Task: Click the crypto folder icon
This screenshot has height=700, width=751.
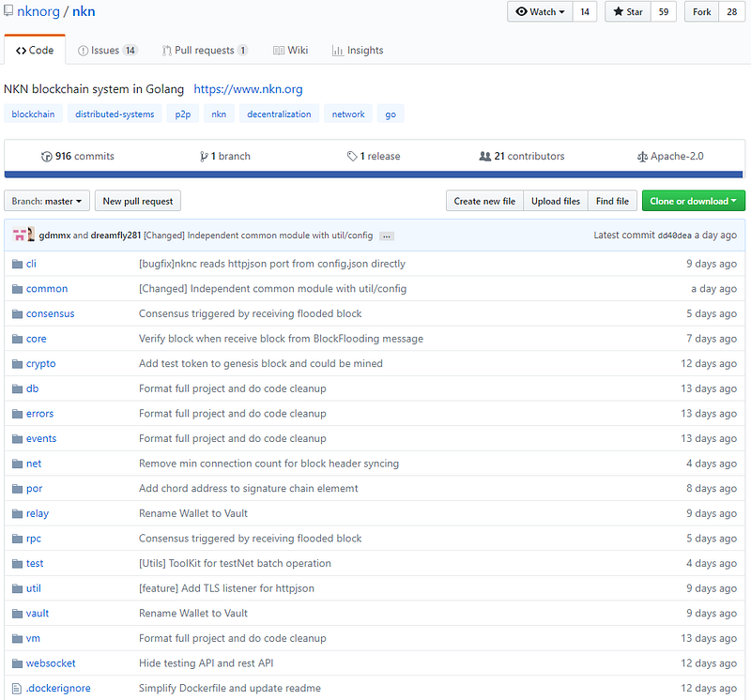Action: [17, 363]
